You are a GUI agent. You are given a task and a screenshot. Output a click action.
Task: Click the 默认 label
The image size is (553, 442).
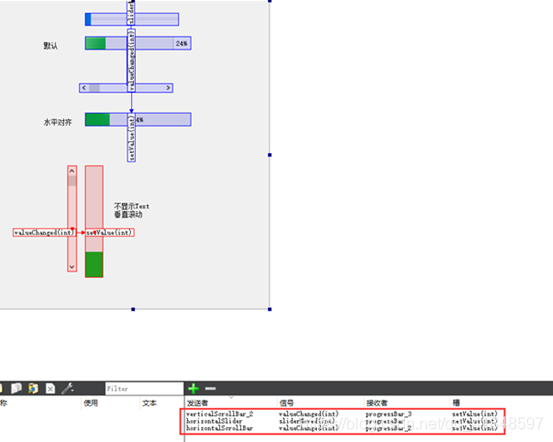(x=50, y=46)
